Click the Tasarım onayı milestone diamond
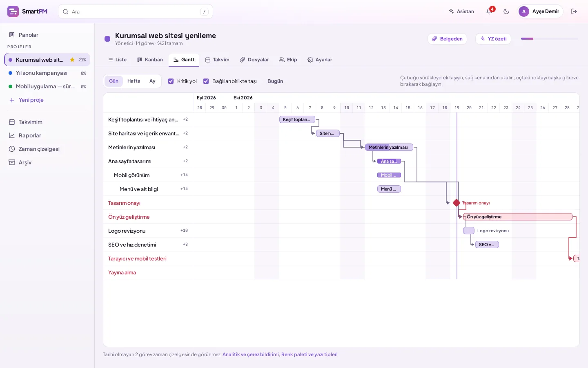This screenshot has width=588, height=368. coord(457,203)
